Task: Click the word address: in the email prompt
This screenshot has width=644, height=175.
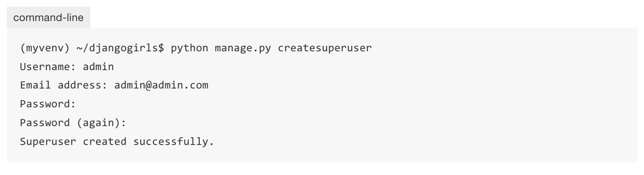Action: click(x=83, y=85)
